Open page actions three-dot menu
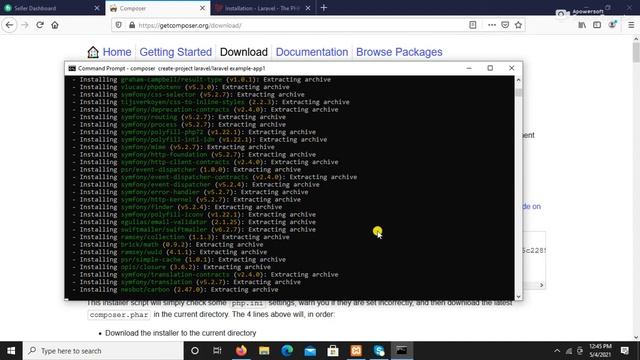 pyautogui.click(x=492, y=25)
